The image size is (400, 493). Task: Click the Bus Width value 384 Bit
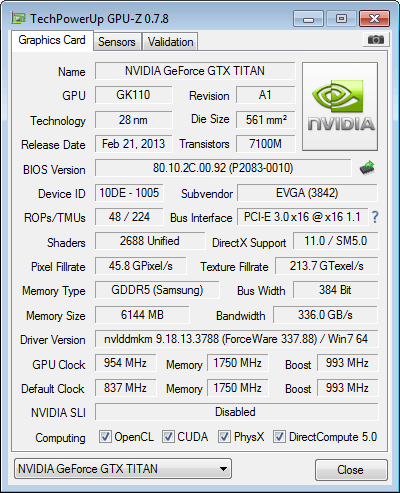[336, 290]
